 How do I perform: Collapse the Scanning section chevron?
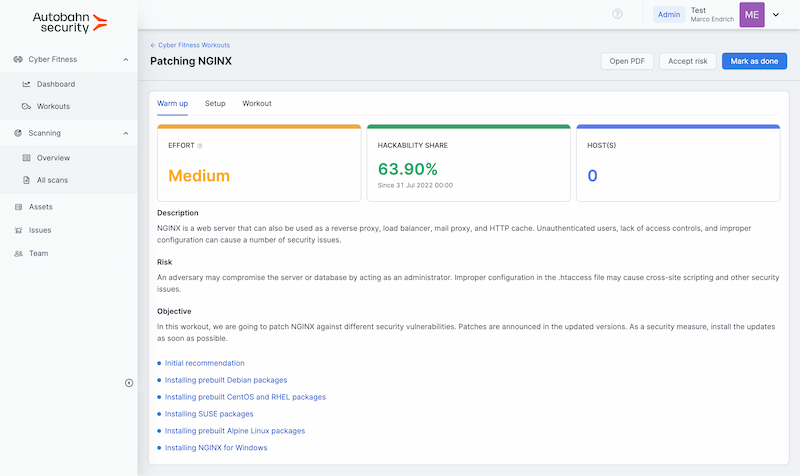tap(125, 133)
